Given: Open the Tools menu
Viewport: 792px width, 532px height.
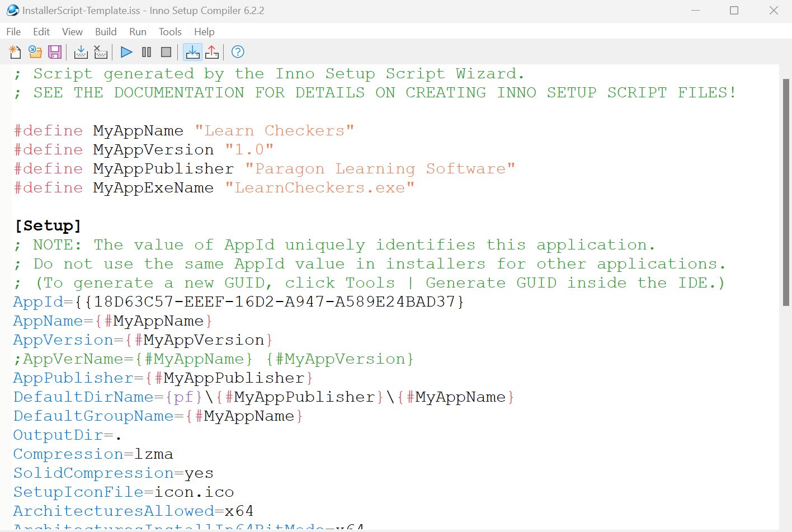Looking at the screenshot, I should [x=170, y=32].
